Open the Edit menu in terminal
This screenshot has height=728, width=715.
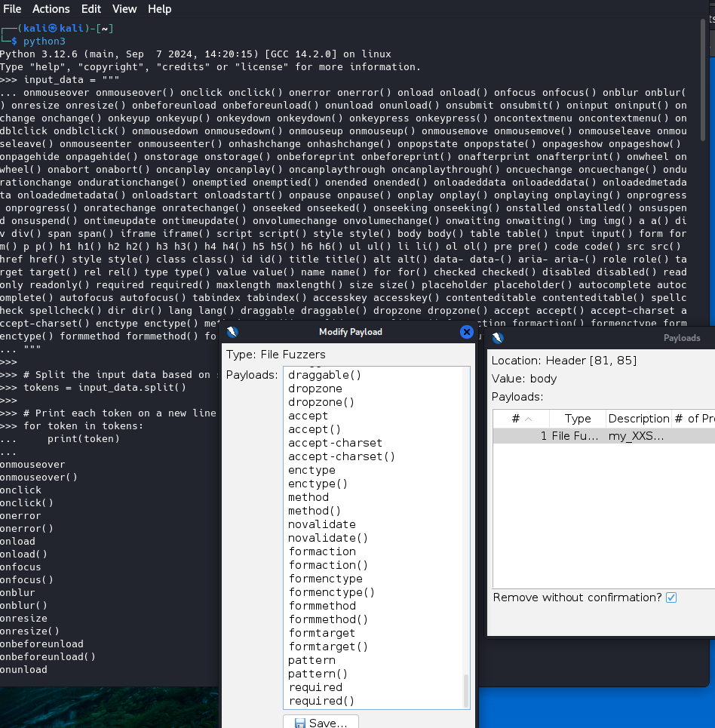tap(91, 9)
